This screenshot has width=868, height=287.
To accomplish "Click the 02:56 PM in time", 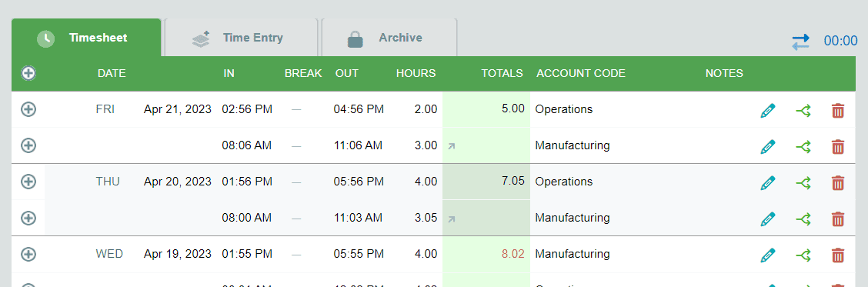I will click(247, 109).
